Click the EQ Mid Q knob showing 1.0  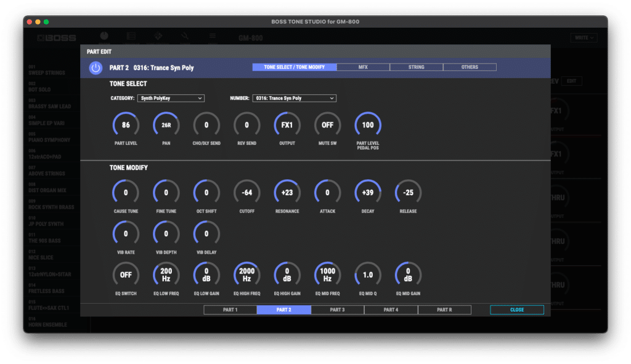(368, 275)
